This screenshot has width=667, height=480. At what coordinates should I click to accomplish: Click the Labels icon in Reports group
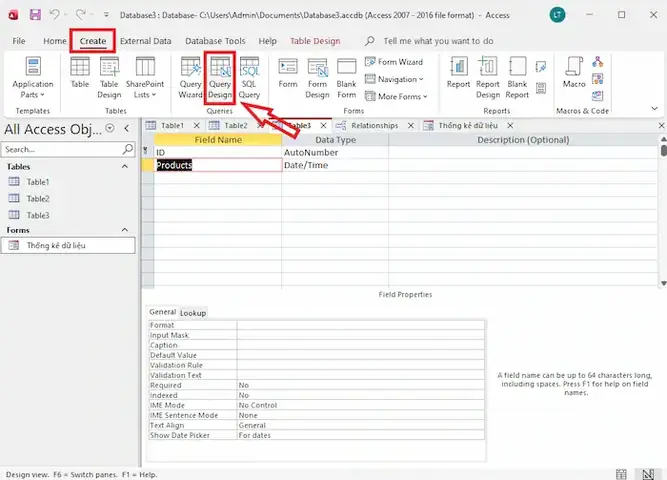tap(541, 88)
